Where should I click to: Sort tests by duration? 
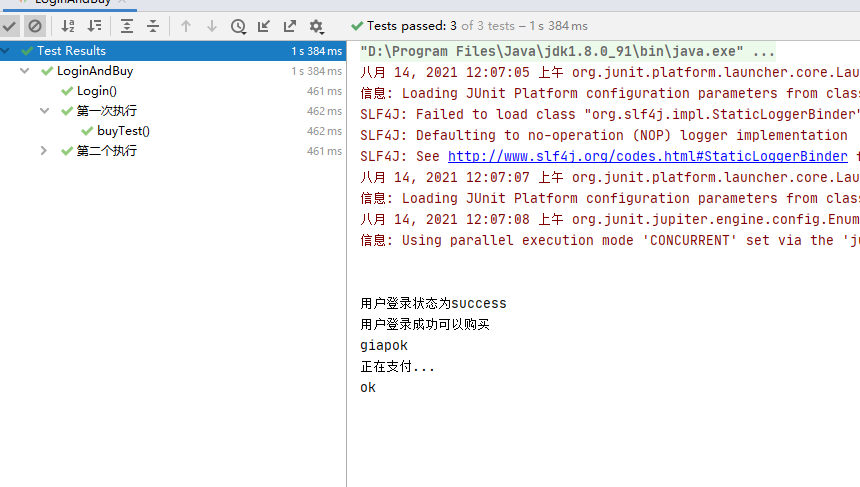(94, 26)
